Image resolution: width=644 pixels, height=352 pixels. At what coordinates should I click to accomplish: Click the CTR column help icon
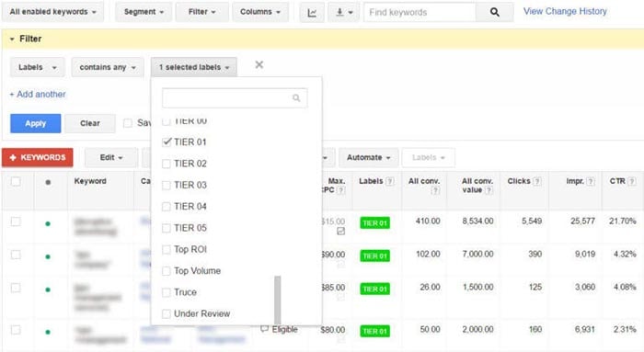pos(632,181)
